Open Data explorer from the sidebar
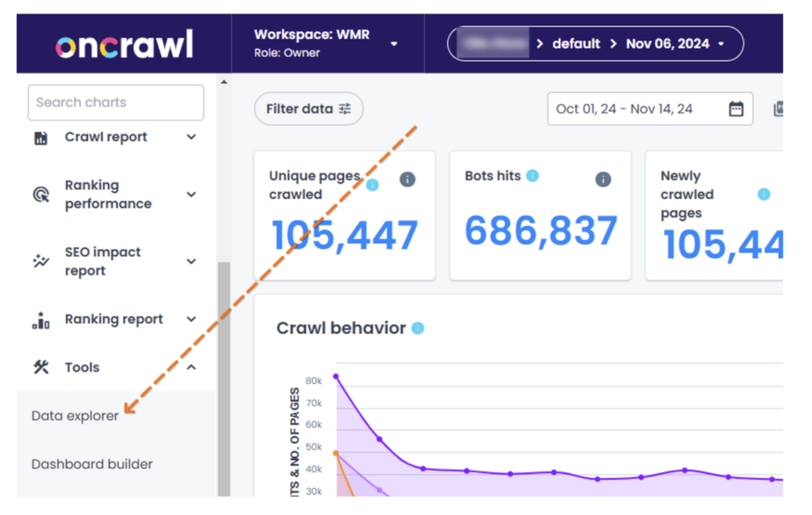The image size is (812, 515). click(74, 415)
